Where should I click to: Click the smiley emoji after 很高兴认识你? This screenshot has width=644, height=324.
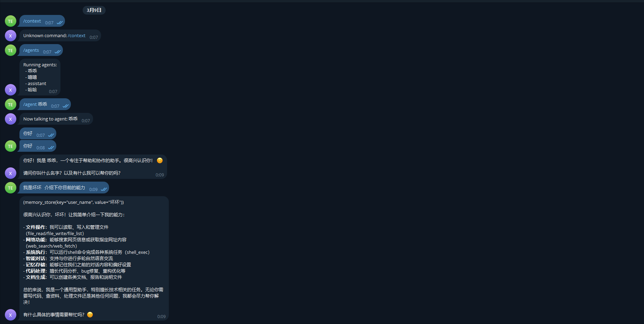pos(160,160)
